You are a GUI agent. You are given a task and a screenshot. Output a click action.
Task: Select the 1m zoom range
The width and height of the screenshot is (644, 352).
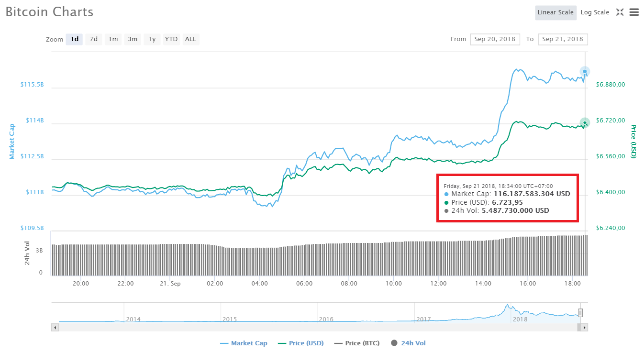113,39
